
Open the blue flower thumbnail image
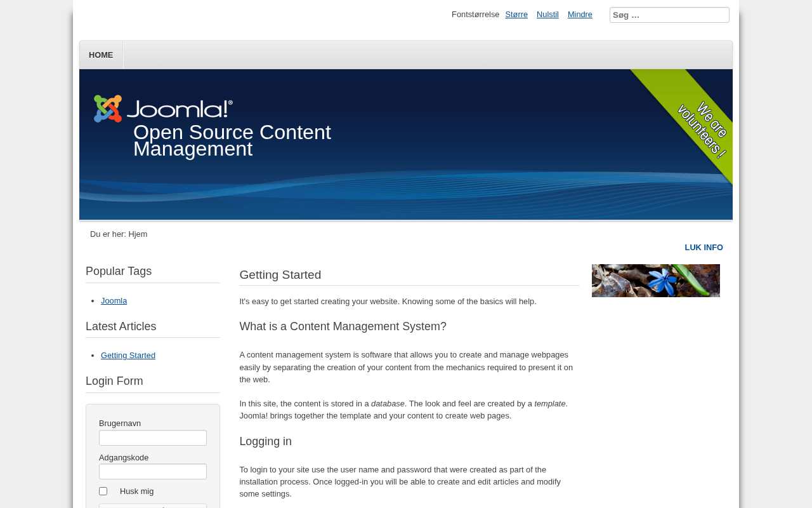pos(656,281)
